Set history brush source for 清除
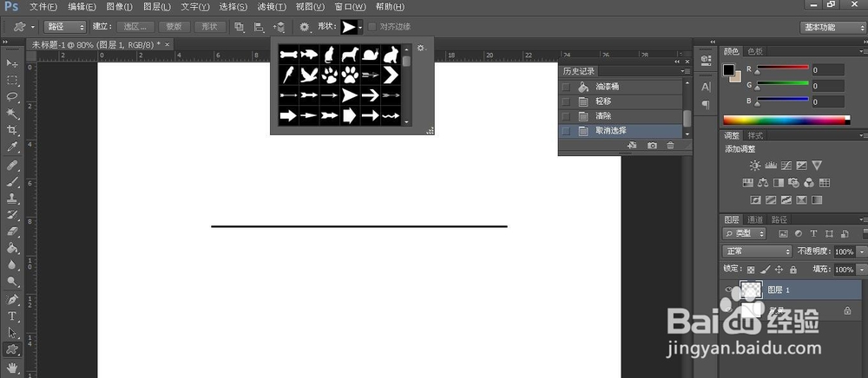This screenshot has height=378, width=868. (566, 116)
